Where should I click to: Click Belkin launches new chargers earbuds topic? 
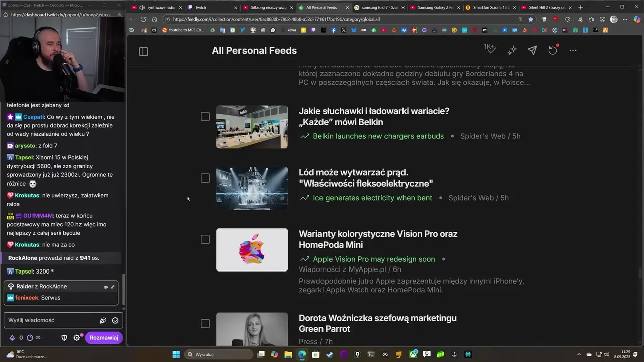tap(378, 136)
